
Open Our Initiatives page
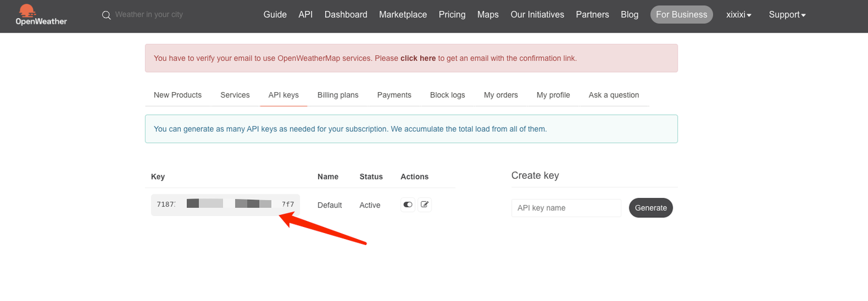(x=538, y=14)
